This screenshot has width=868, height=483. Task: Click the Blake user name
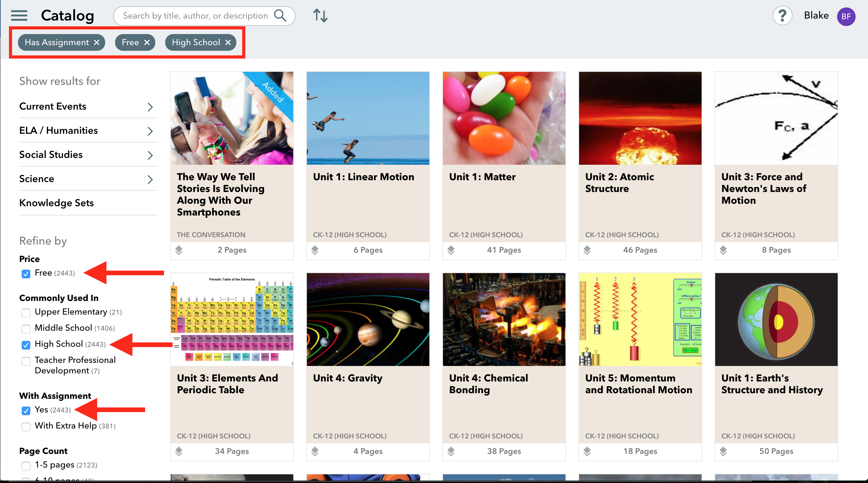pos(816,15)
